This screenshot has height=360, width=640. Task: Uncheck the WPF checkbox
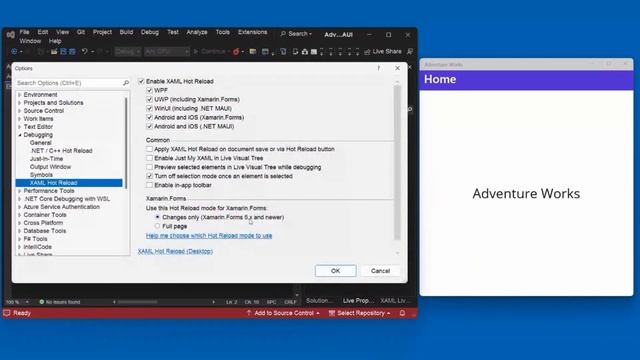coord(149,90)
